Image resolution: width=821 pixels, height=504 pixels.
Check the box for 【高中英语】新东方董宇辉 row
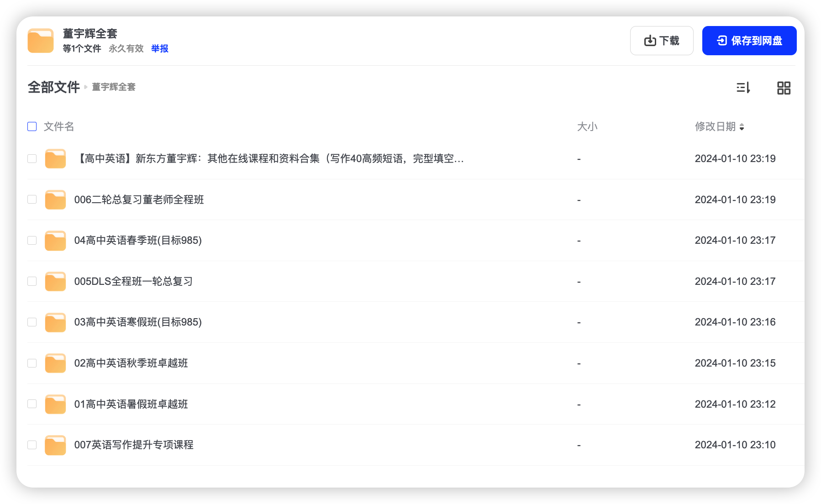[32, 158]
